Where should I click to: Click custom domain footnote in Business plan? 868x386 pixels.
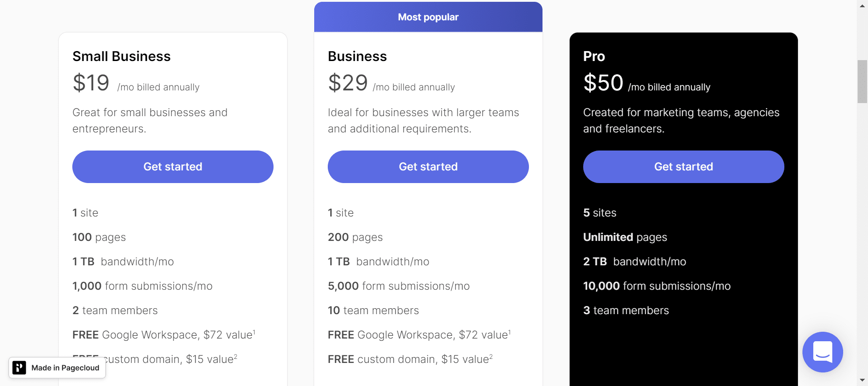[491, 357]
